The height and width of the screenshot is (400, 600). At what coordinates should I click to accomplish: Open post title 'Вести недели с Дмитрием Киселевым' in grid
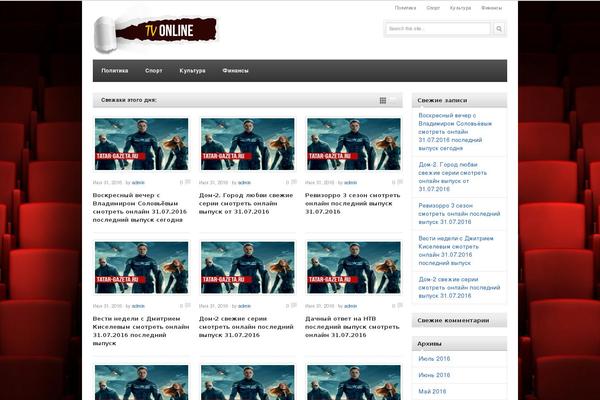[141, 331]
